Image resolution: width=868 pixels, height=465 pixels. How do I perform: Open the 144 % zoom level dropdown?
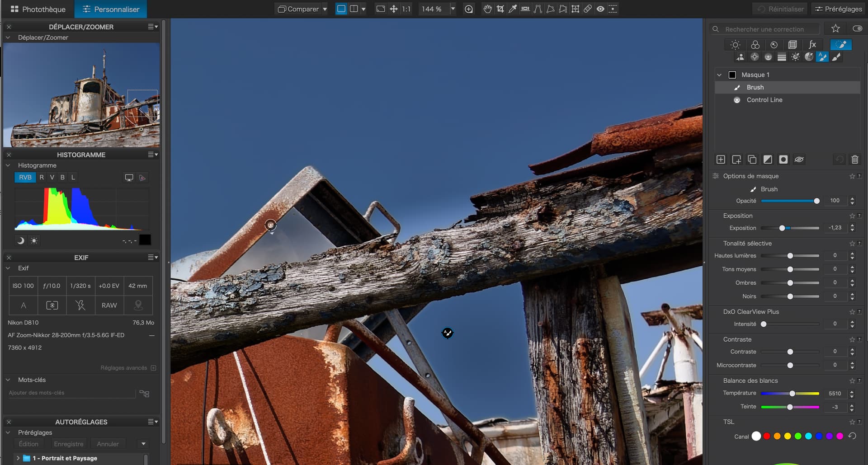coord(453,9)
